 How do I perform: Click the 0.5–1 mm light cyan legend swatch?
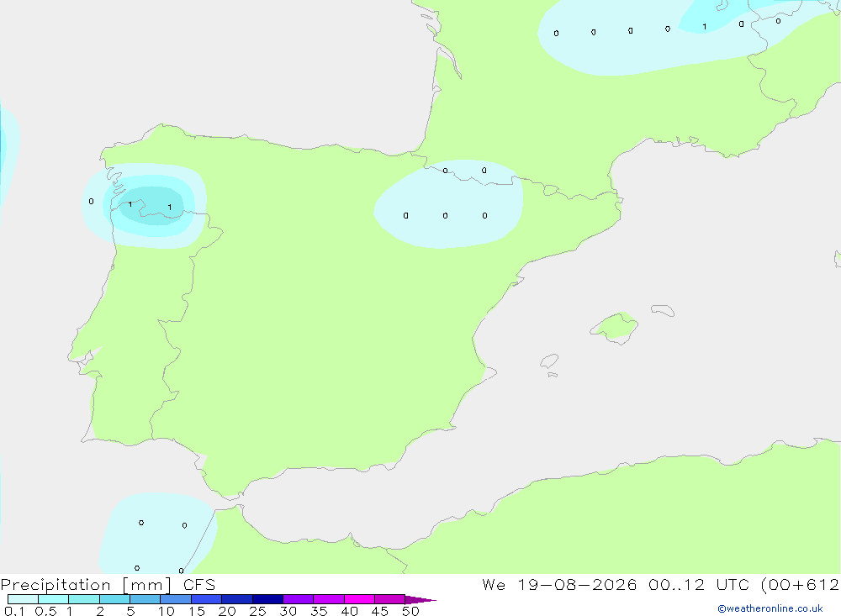click(54, 599)
